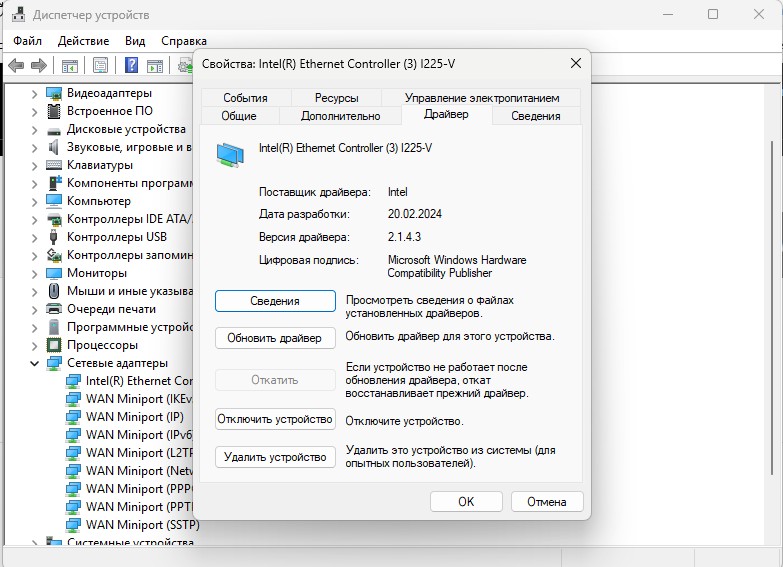The image size is (783, 567).
Task: Click the Back arrow in Device Manager toolbar
Action: [x=16, y=65]
